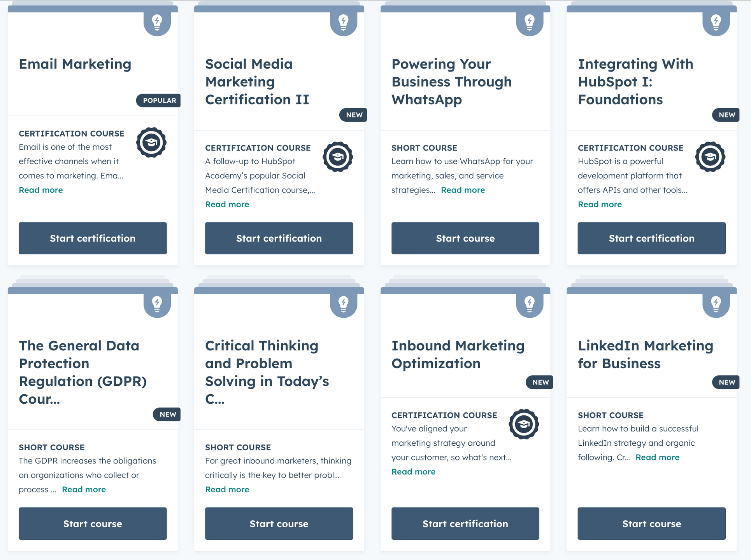The width and height of the screenshot is (751, 560).
Task: Start the Inbound Marketing Optimization certification
Action: point(465,524)
